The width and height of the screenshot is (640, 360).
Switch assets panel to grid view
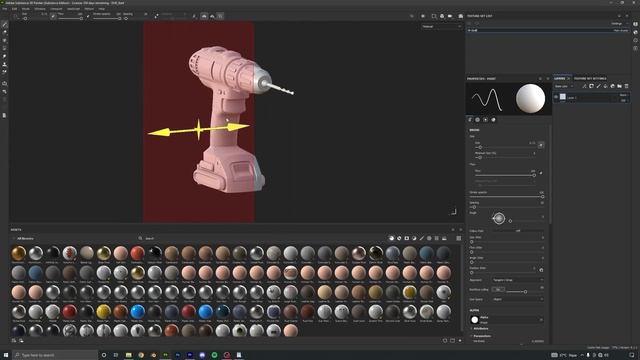[459, 238]
